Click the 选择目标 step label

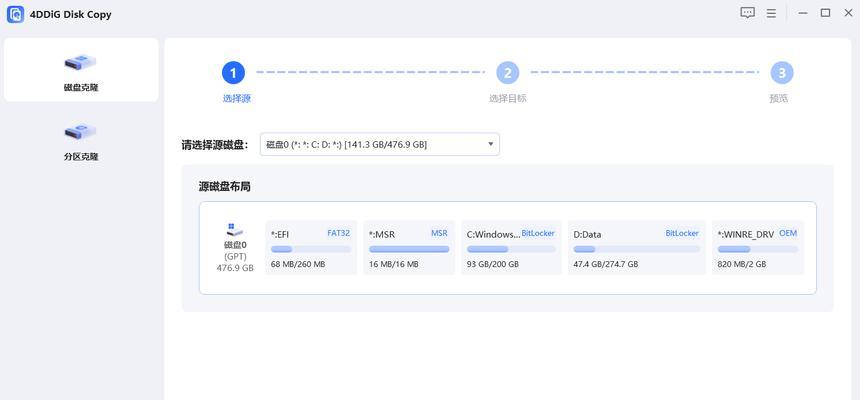[508, 99]
